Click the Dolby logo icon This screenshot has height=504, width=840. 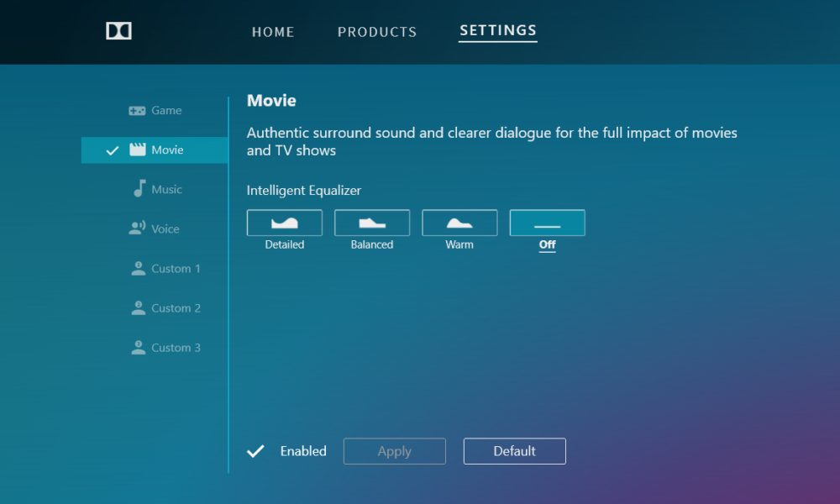point(118,31)
